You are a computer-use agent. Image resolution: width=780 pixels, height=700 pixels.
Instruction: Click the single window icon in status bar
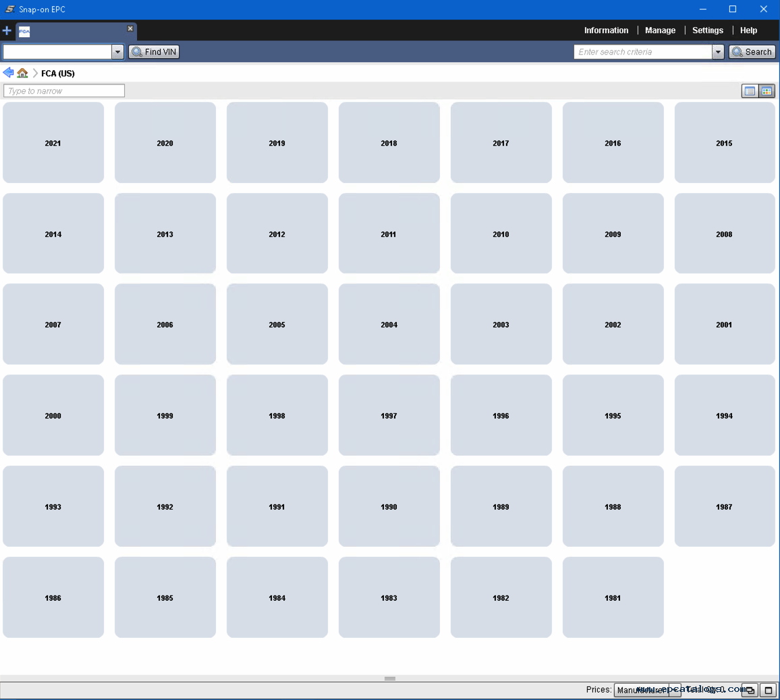tap(768, 690)
